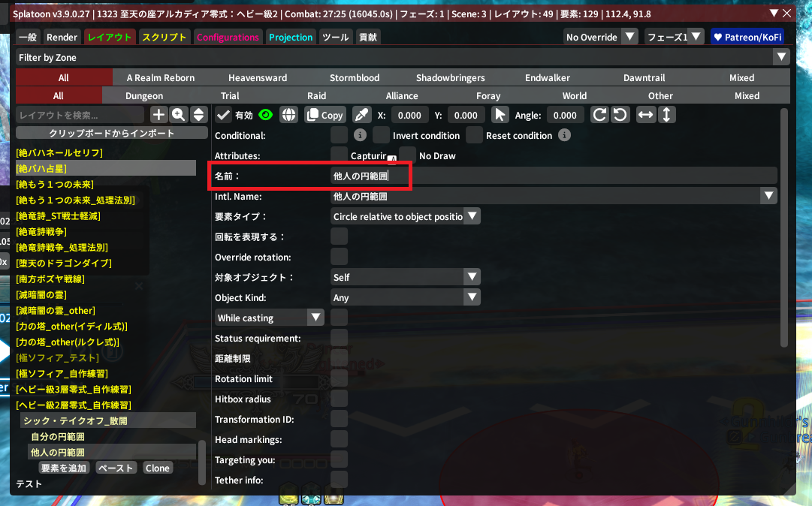Click the horizontal flip arrows icon
The width and height of the screenshot is (812, 506).
(x=645, y=115)
